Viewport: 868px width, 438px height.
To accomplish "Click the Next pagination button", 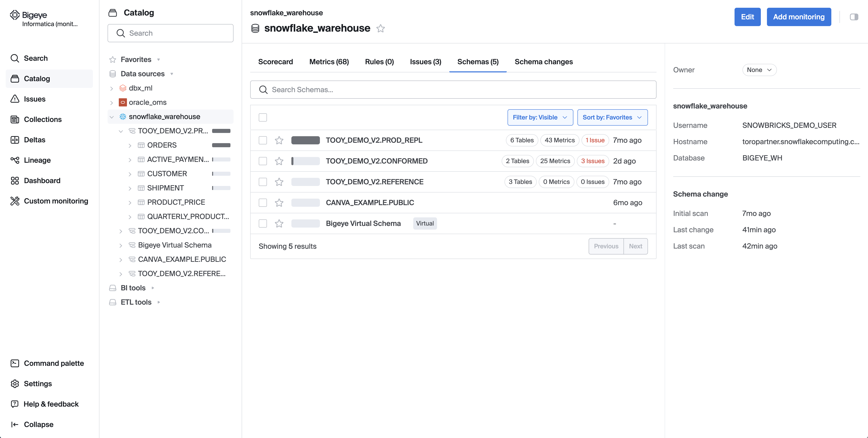I will [x=636, y=246].
